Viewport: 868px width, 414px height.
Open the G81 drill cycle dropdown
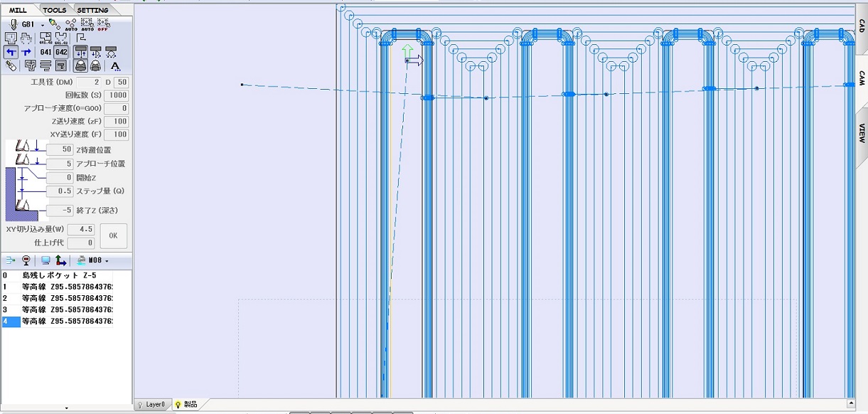click(x=42, y=24)
